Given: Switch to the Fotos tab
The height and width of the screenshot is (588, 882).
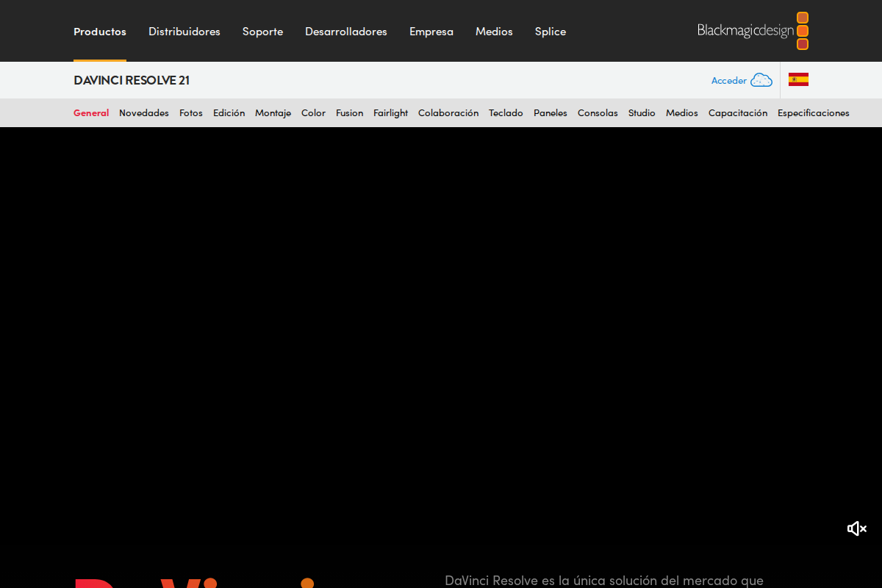Looking at the screenshot, I should (191, 113).
